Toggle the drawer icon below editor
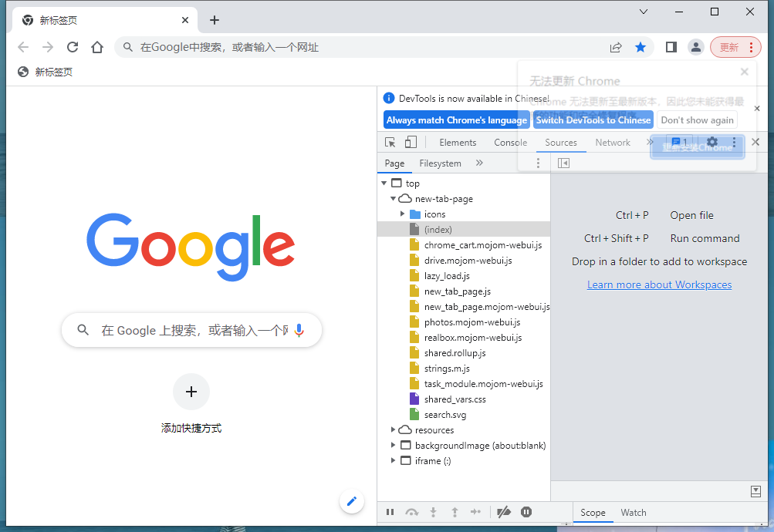774x532 pixels. click(x=755, y=491)
